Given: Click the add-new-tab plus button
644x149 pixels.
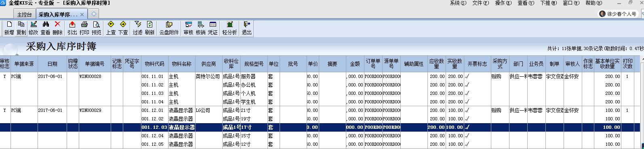Looking at the screenshot, I should pyautogui.click(x=94, y=14).
